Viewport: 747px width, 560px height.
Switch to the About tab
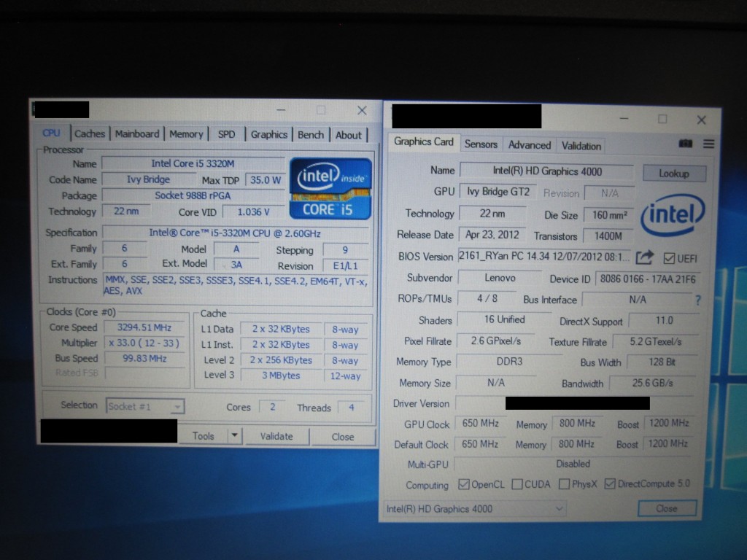349,135
